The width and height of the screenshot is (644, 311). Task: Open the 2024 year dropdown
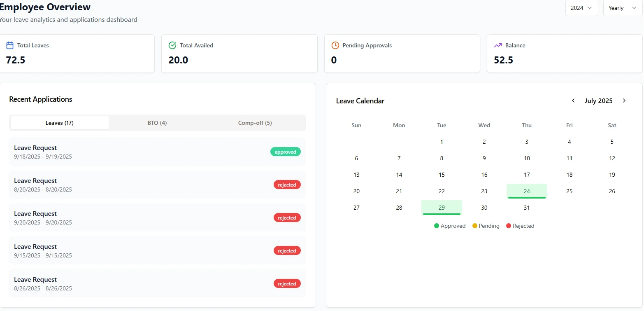click(581, 8)
